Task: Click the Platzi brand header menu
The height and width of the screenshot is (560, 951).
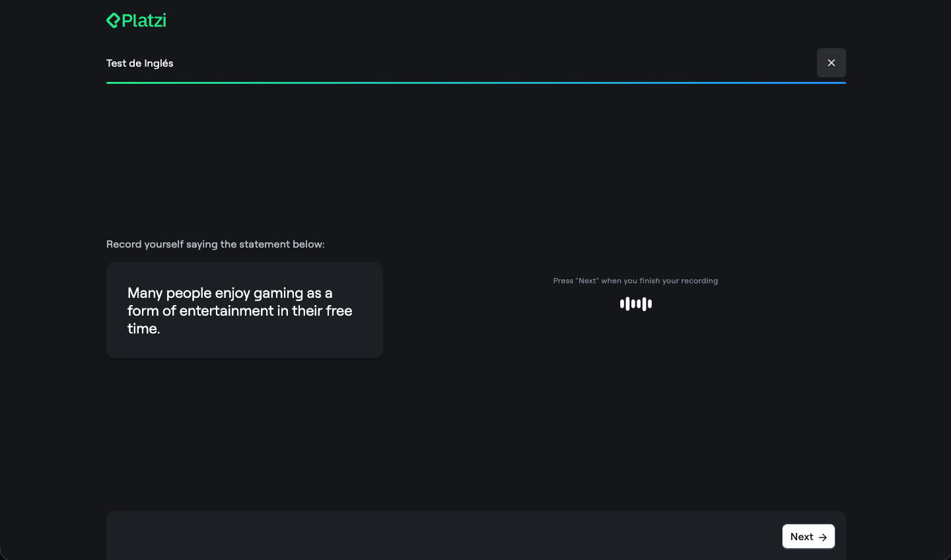Action: coord(136,20)
